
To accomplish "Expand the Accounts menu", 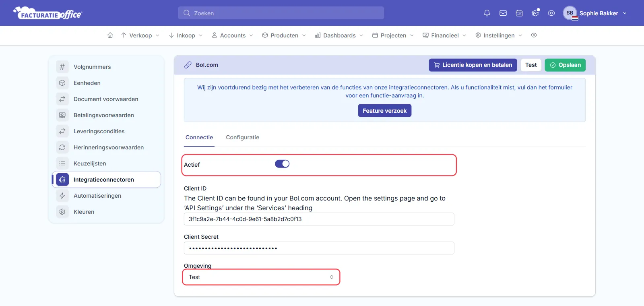I will (x=232, y=35).
